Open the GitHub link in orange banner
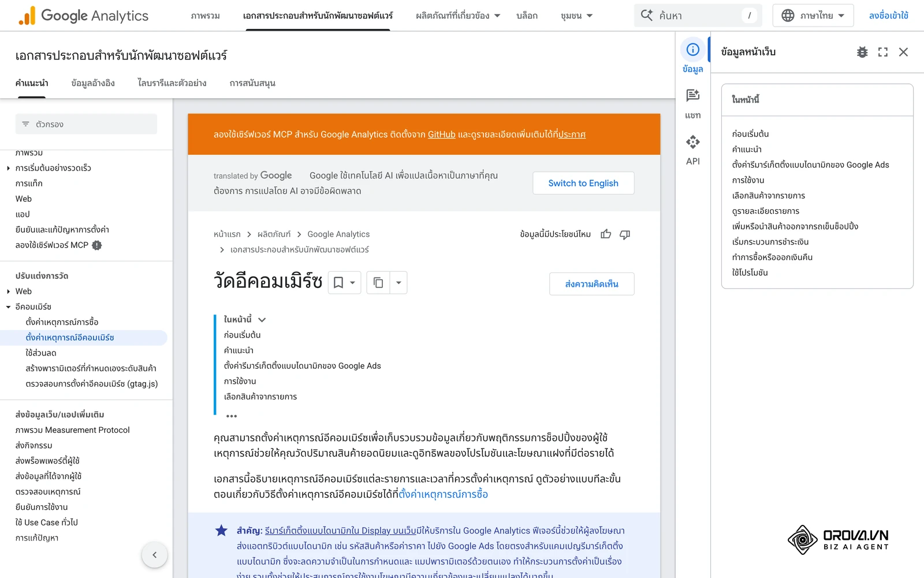The width and height of the screenshot is (924, 578). (x=442, y=134)
